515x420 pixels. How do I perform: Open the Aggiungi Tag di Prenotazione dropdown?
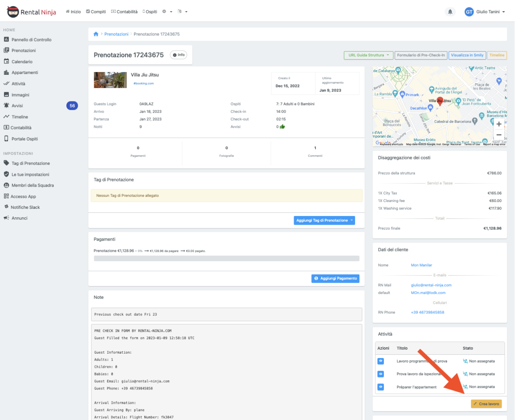point(324,220)
